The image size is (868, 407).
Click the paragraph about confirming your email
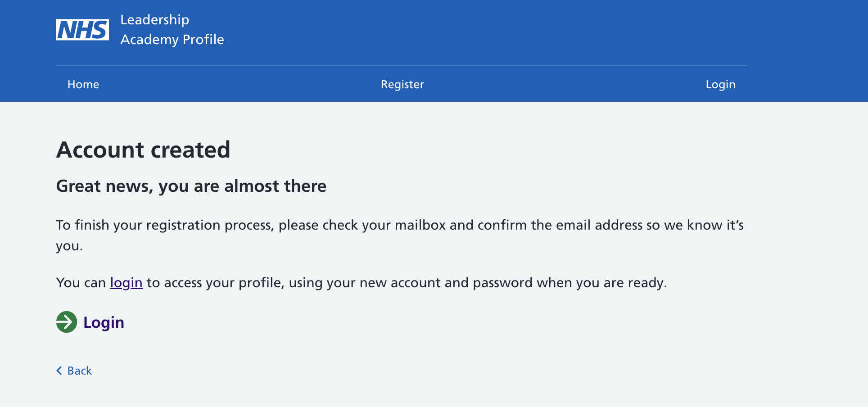tap(400, 235)
